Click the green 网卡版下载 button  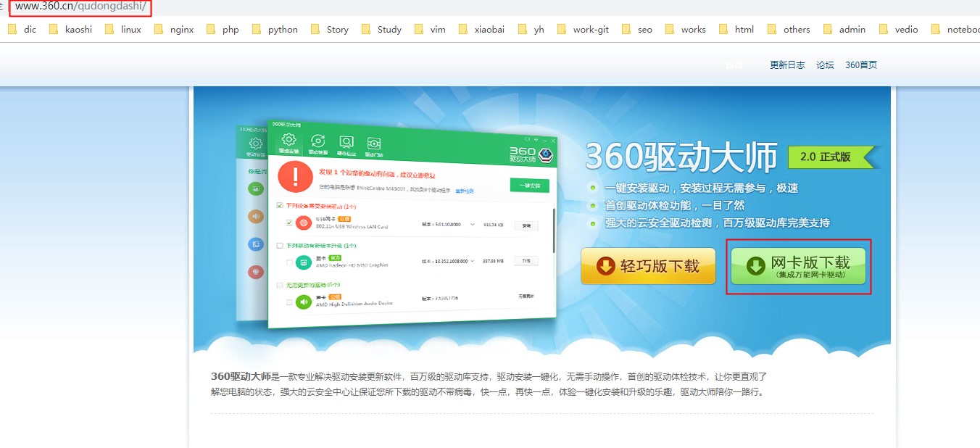pyautogui.click(x=798, y=266)
